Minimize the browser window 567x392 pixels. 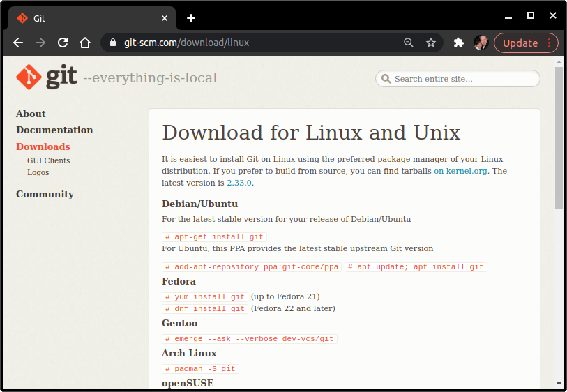pyautogui.click(x=508, y=16)
